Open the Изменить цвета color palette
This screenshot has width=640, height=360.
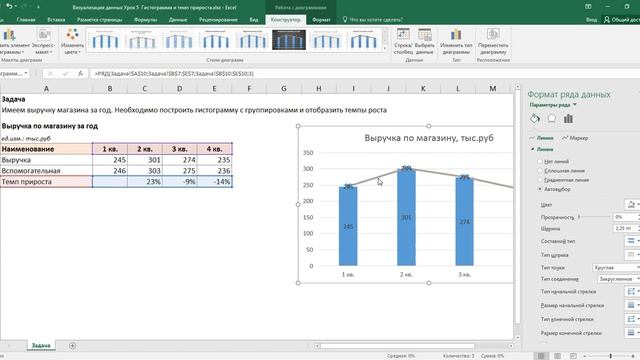[x=73, y=42]
